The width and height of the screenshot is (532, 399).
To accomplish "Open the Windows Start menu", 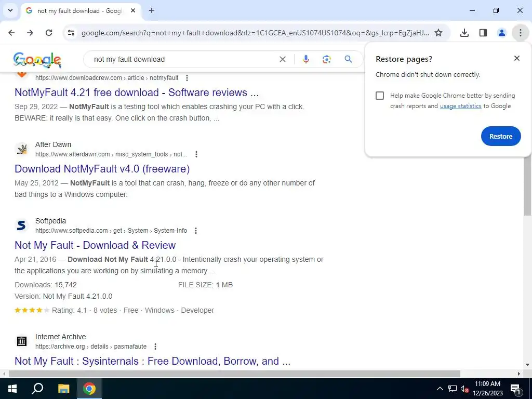I will coord(12,389).
